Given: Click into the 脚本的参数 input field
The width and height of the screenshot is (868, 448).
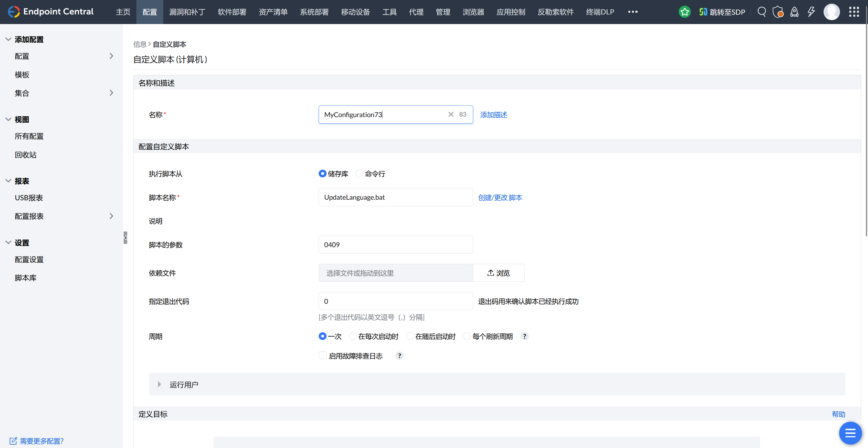Looking at the screenshot, I should pyautogui.click(x=396, y=245).
